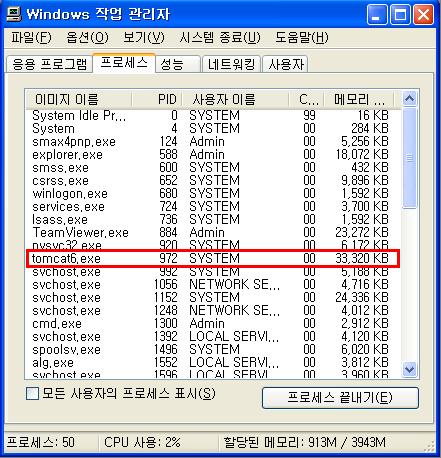Click the scroll down arrow of process list

click(x=409, y=369)
